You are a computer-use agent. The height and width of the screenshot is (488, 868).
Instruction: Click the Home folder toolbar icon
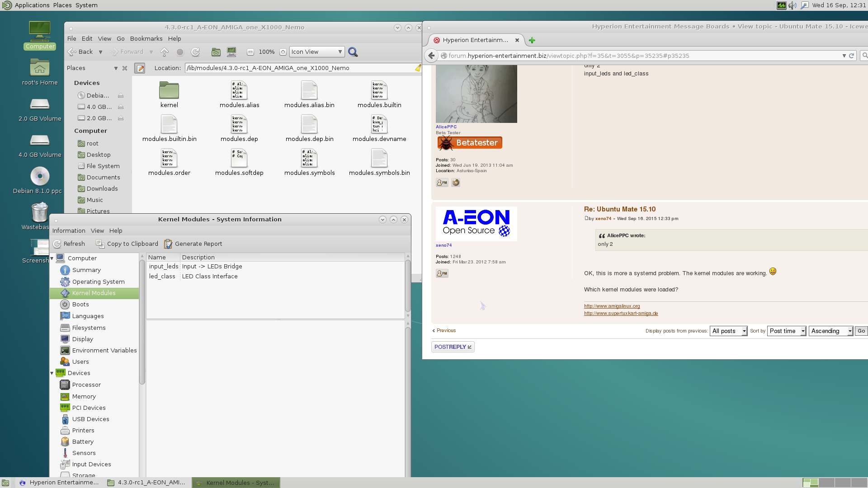[216, 52]
